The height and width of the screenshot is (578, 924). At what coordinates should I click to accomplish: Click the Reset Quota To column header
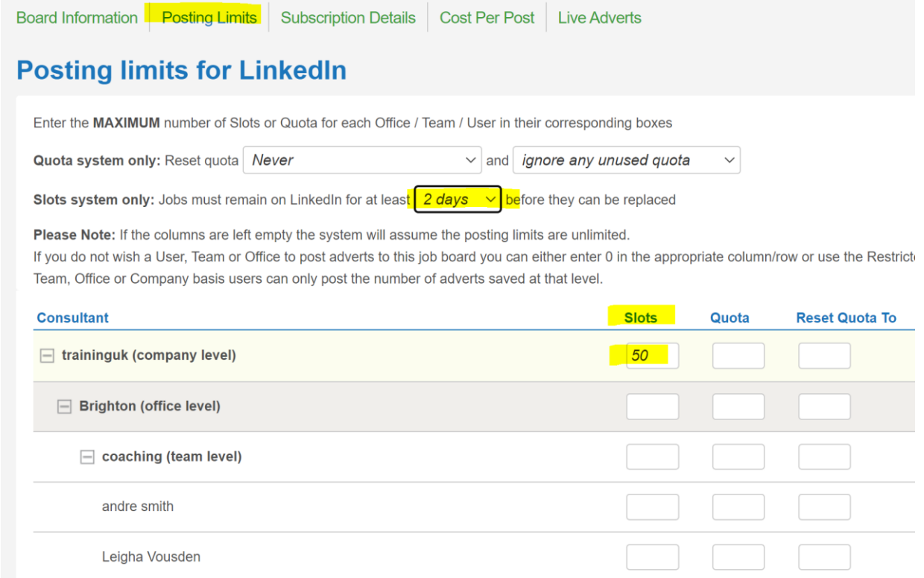click(846, 318)
